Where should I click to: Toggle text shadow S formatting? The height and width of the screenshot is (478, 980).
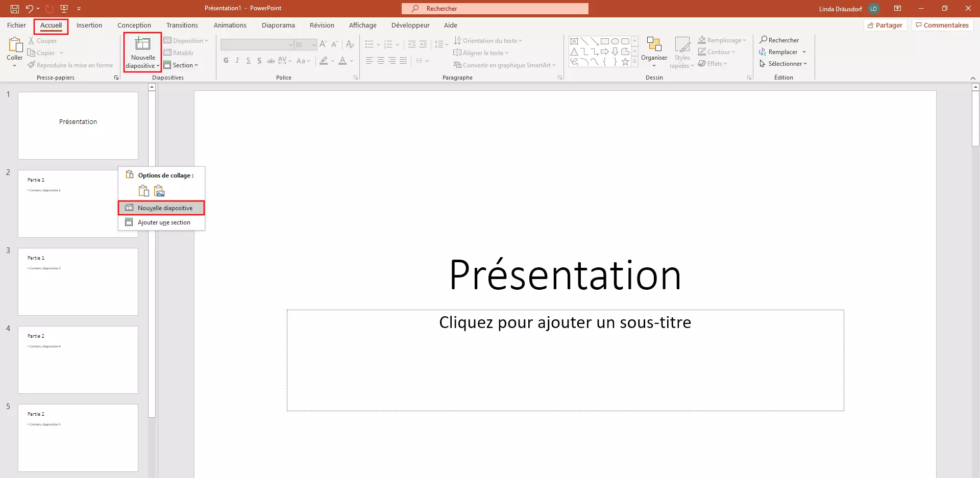[259, 61]
